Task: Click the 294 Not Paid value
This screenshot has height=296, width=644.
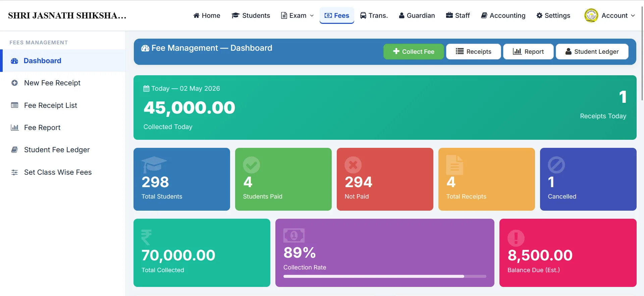Action: point(358,182)
